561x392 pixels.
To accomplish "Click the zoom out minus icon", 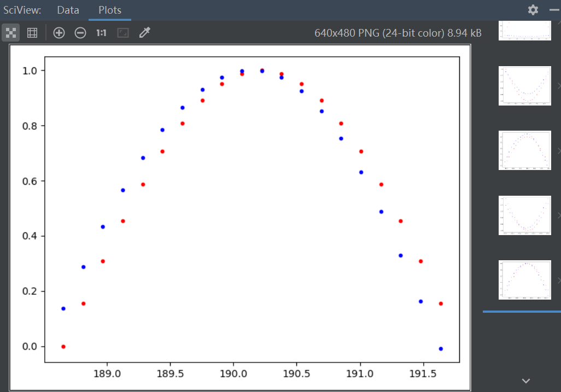I will coord(80,33).
